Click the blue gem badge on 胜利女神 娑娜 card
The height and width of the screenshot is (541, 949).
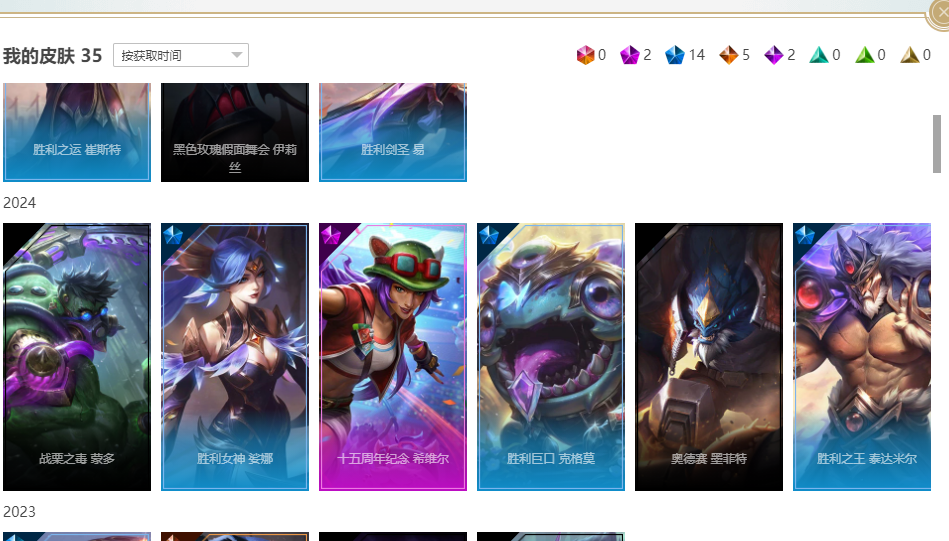173,235
